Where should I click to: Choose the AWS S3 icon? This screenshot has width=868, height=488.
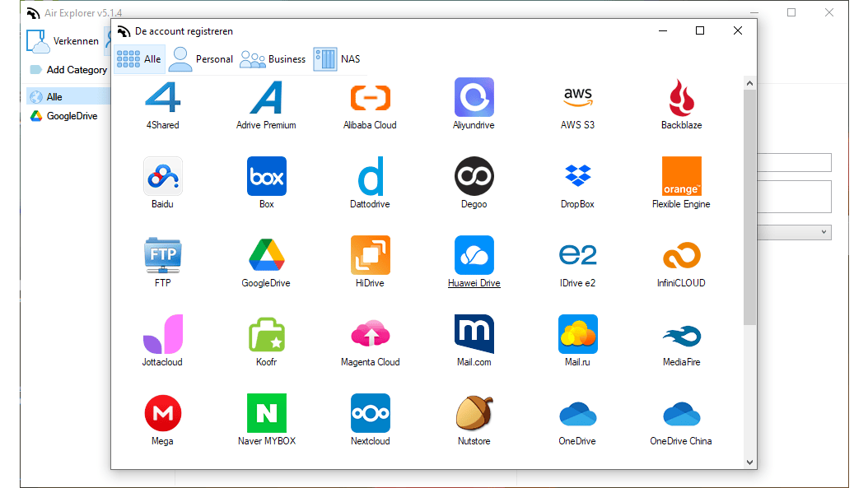pos(578,97)
